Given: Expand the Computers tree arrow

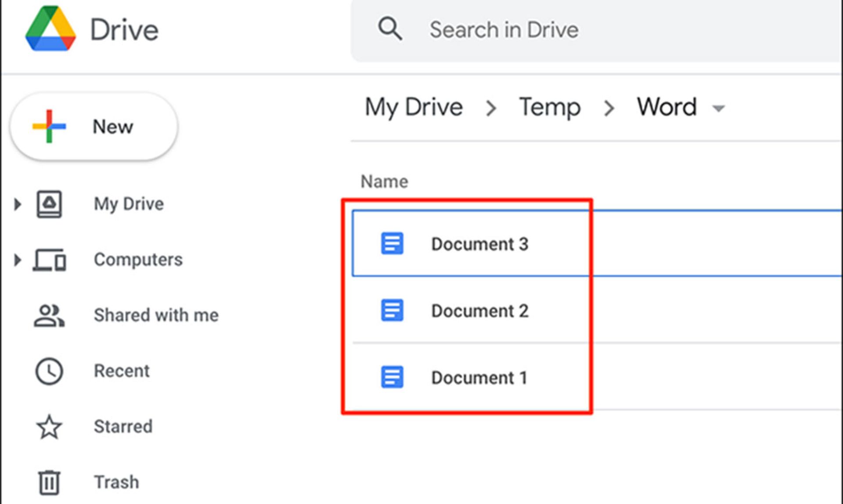Looking at the screenshot, I should pyautogui.click(x=18, y=260).
